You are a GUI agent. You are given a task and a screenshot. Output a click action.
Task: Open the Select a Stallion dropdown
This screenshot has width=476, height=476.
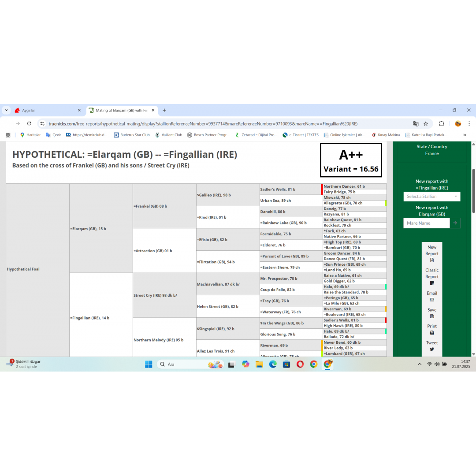431,197
